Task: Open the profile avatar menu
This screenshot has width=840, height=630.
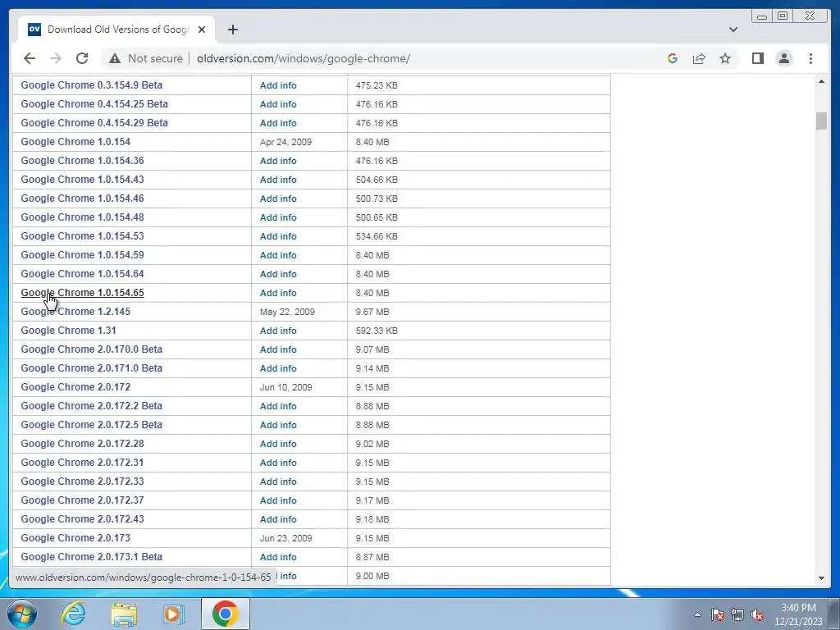Action: click(x=783, y=58)
